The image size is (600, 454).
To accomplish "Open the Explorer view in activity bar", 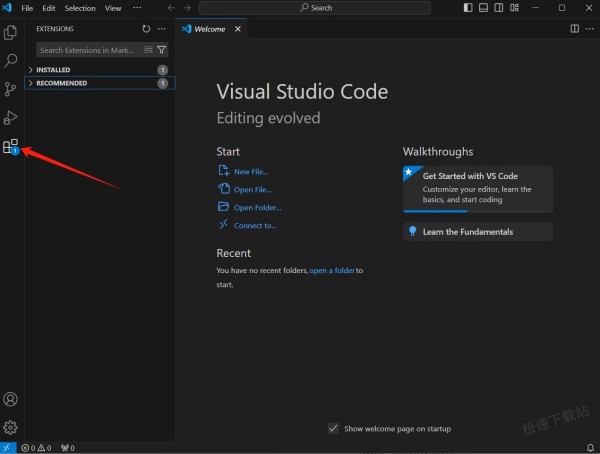I will 11,32.
